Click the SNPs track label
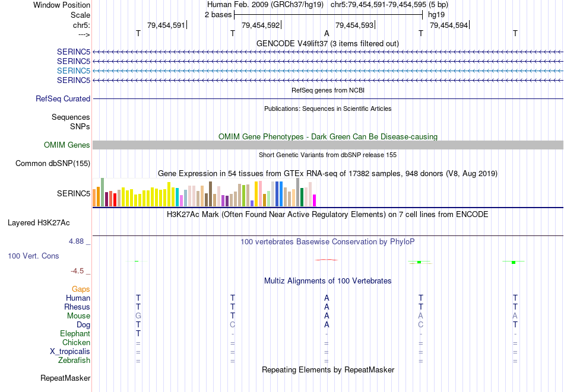The width and height of the screenshot is (564, 392). click(80, 126)
